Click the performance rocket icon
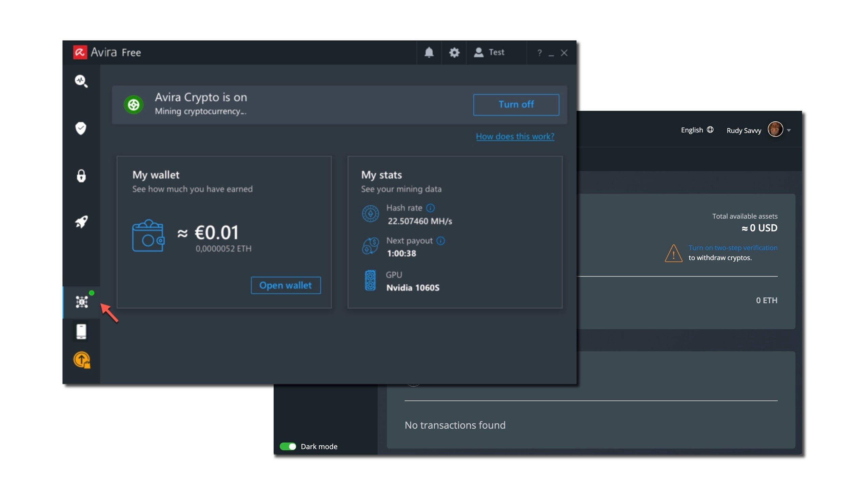Screen dimensions: 868x488 coord(82,221)
